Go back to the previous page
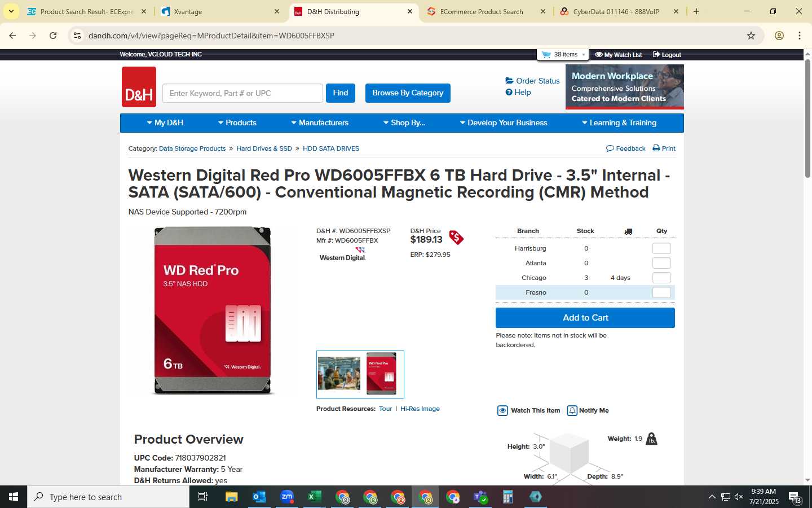The width and height of the screenshot is (812, 508). (12, 36)
